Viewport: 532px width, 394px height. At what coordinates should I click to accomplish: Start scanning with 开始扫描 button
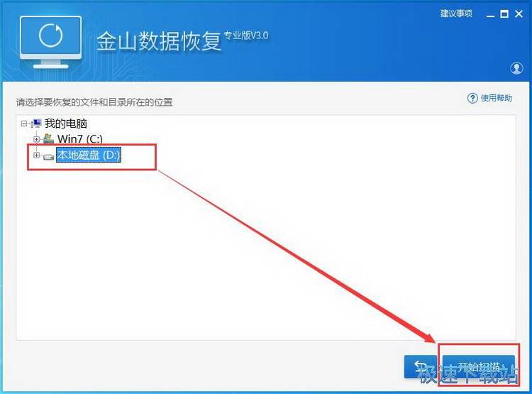pos(478,367)
